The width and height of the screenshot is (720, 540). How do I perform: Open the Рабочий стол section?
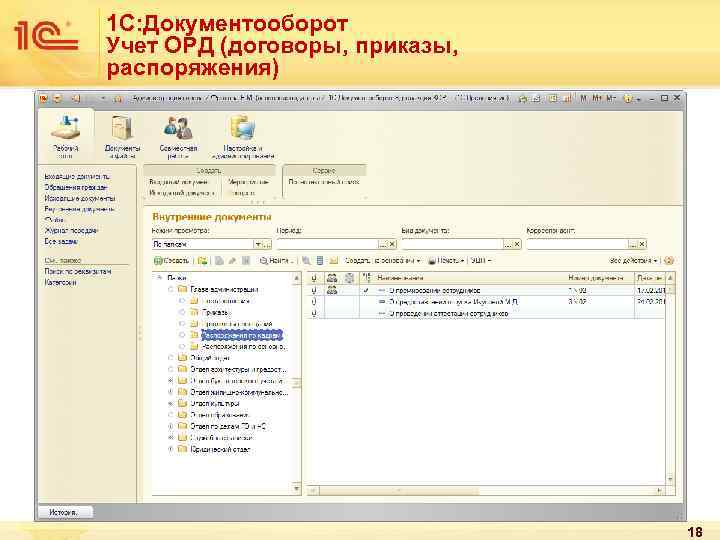tap(66, 136)
